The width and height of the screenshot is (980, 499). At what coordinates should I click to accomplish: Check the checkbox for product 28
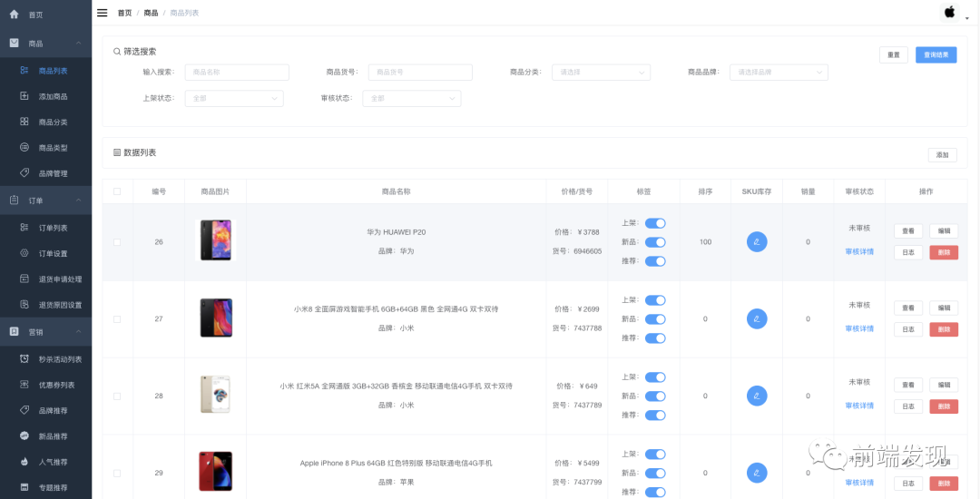pos(117,396)
